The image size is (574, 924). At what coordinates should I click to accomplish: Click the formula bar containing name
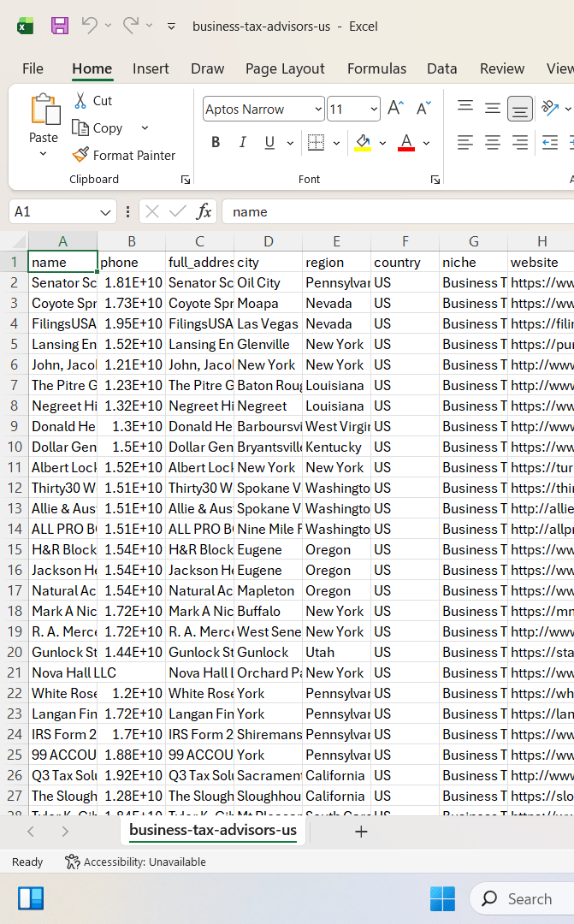(398, 211)
